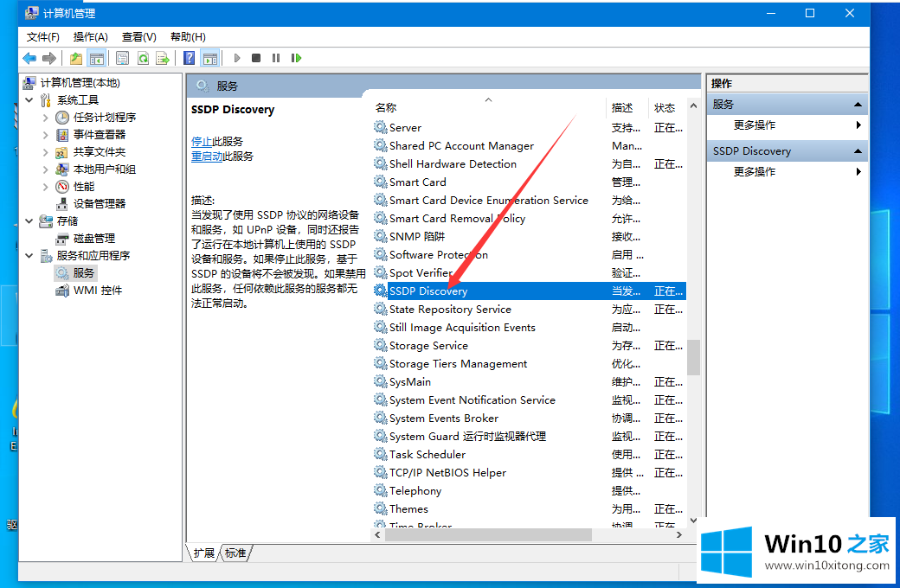Open Properties toolbar icon

tap(122, 58)
